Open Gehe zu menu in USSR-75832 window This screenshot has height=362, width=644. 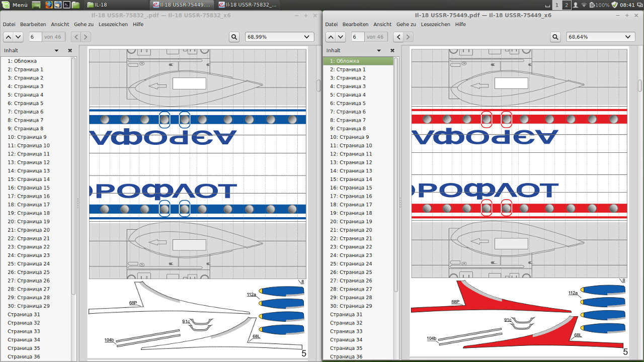click(x=84, y=24)
